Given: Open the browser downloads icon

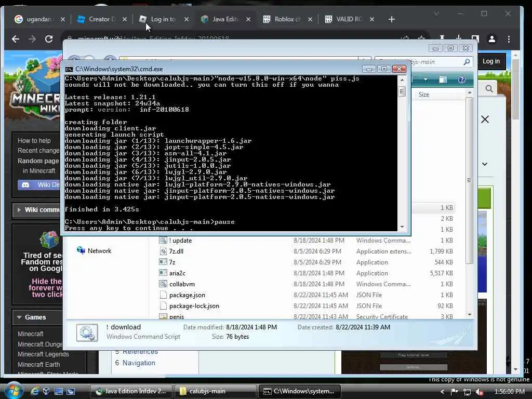Looking at the screenshot, I should coord(459,38).
